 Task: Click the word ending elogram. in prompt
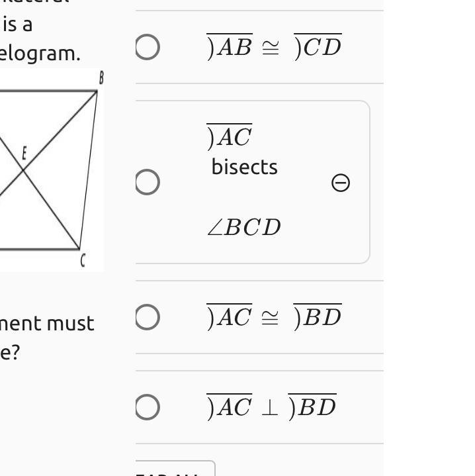[40, 54]
